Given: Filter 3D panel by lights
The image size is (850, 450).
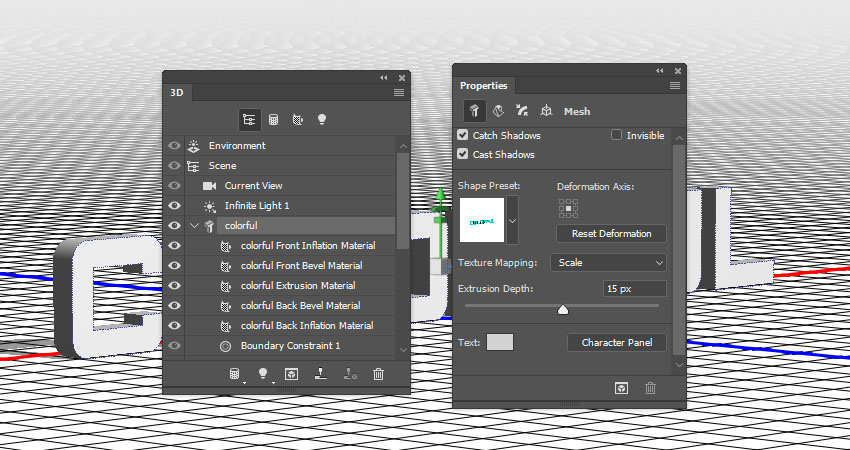Looking at the screenshot, I should click(322, 118).
